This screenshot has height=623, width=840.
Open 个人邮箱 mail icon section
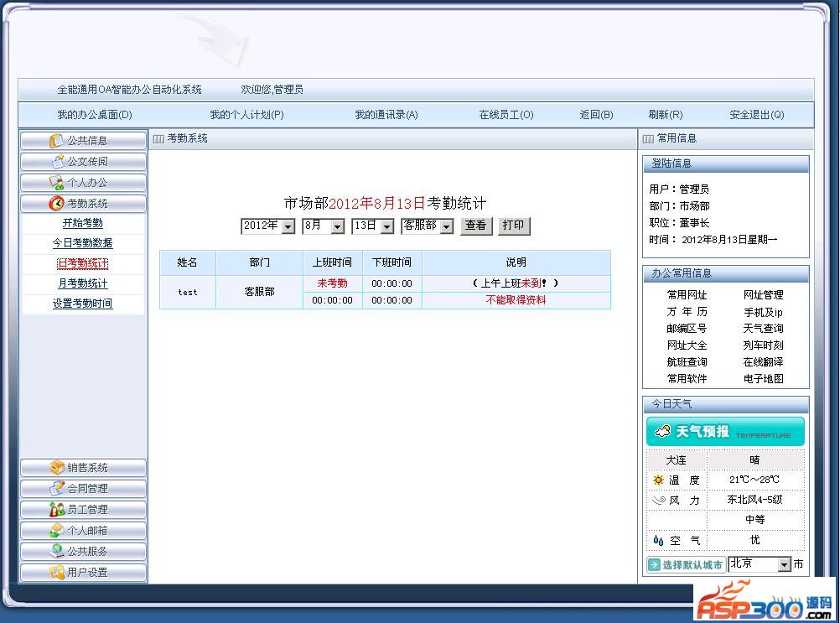83,531
